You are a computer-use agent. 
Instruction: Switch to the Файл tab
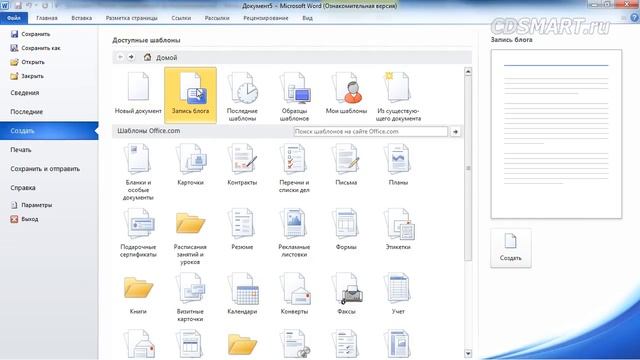(x=14, y=18)
